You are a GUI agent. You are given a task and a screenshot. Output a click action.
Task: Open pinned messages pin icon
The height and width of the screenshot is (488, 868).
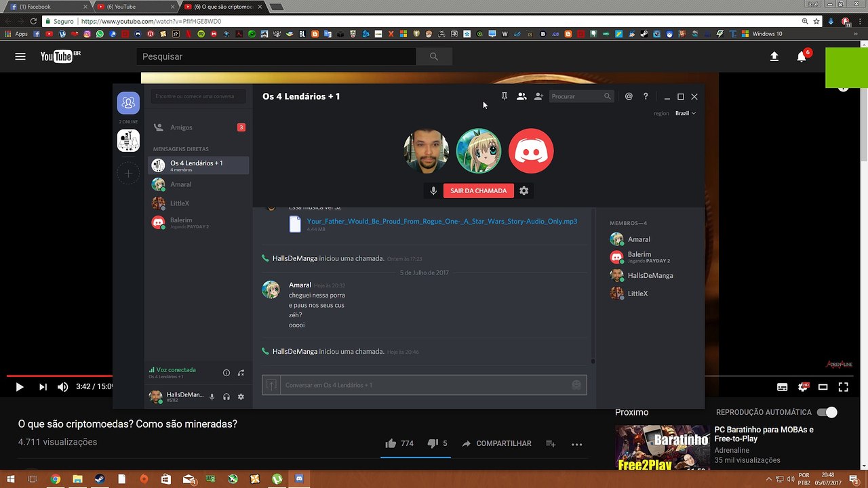click(x=504, y=96)
